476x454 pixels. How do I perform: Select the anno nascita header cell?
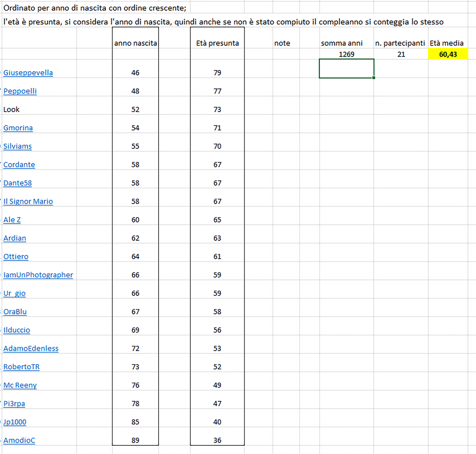(135, 43)
